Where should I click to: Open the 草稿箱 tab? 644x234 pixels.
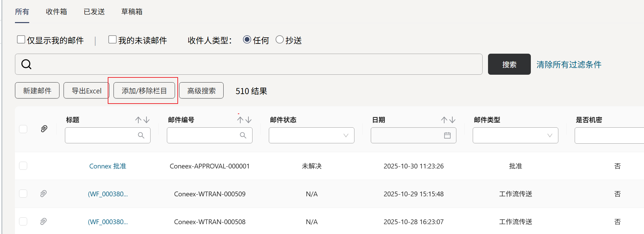click(132, 12)
